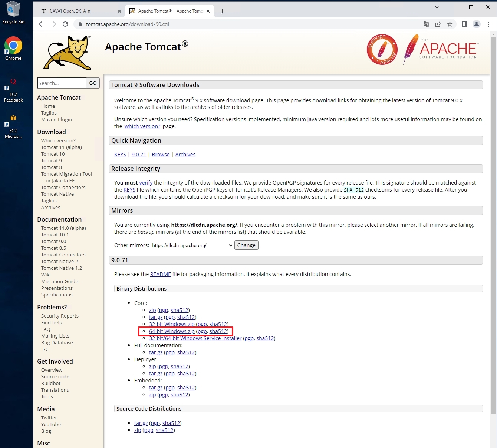The width and height of the screenshot is (497, 448).
Task: Open Maven Plugin sidebar link
Action: 56,119
